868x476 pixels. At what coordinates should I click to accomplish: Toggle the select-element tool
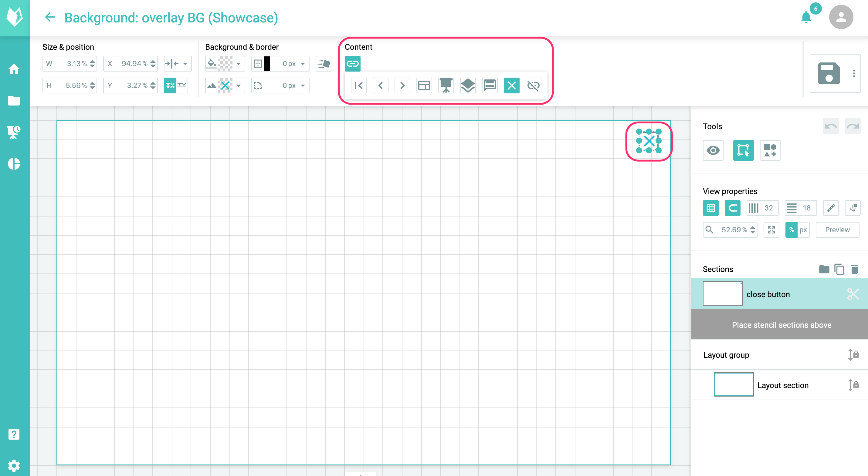(743, 150)
